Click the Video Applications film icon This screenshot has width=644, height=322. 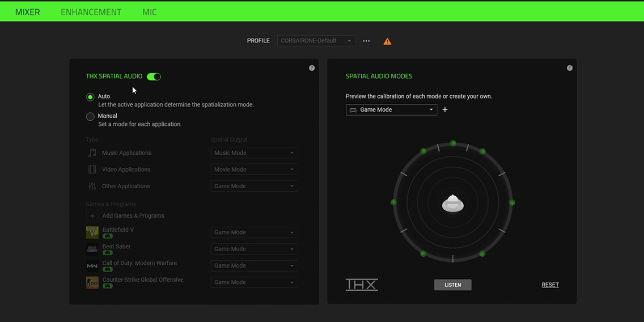click(92, 169)
